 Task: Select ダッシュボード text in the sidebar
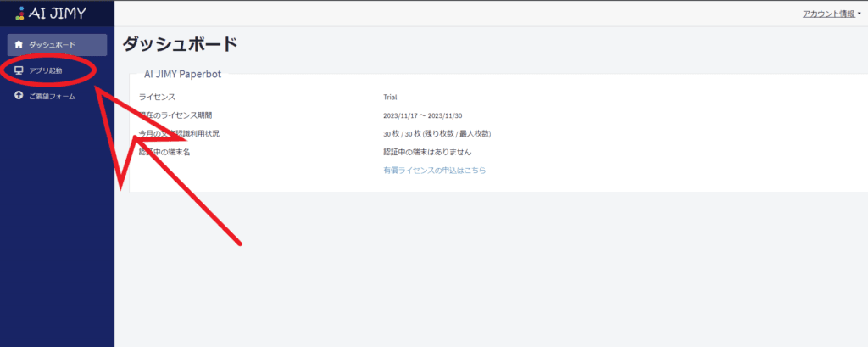click(52, 44)
